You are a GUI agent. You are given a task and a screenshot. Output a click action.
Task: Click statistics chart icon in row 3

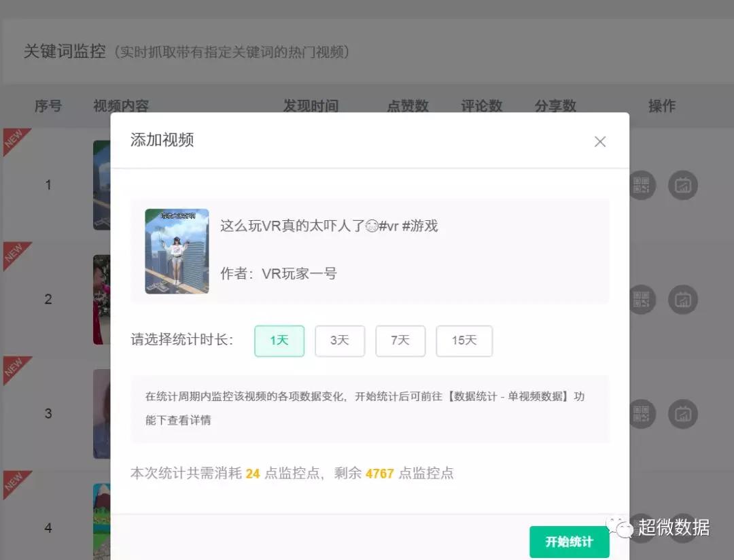pyautogui.click(x=682, y=414)
